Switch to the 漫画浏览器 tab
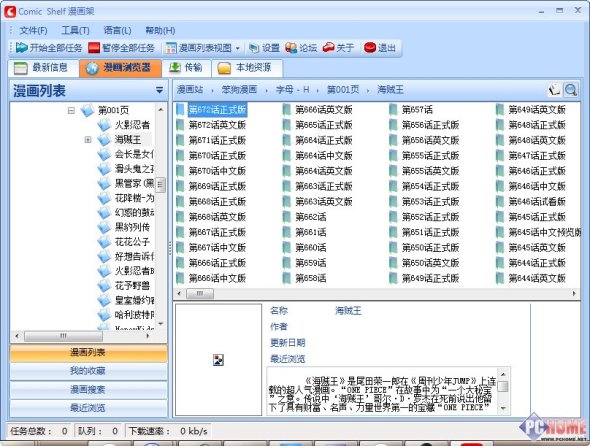Viewport: 590px width, 446px height. pos(120,68)
